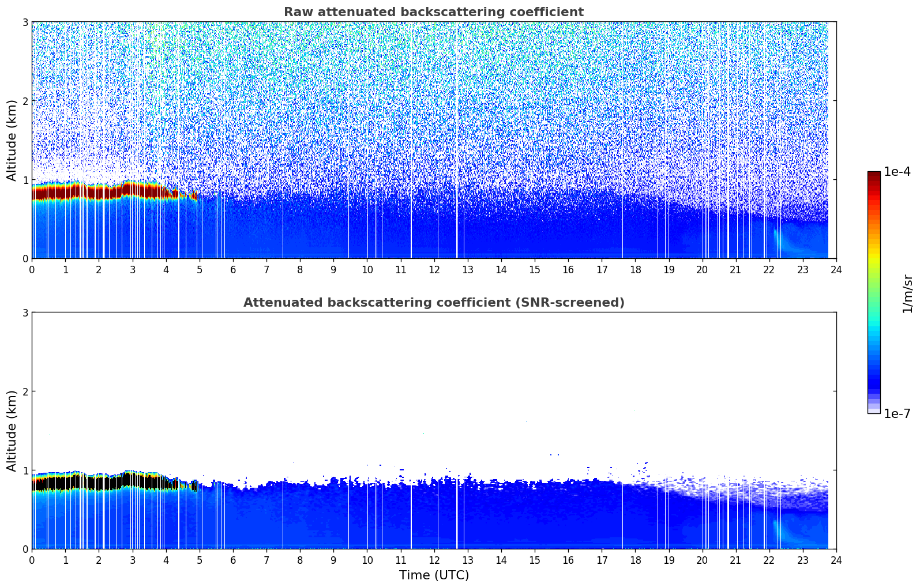The width and height of the screenshot is (920, 588).
Task: Click the 'Raw attenuated backscattering coefficient' title
Action: pyautogui.click(x=433, y=12)
